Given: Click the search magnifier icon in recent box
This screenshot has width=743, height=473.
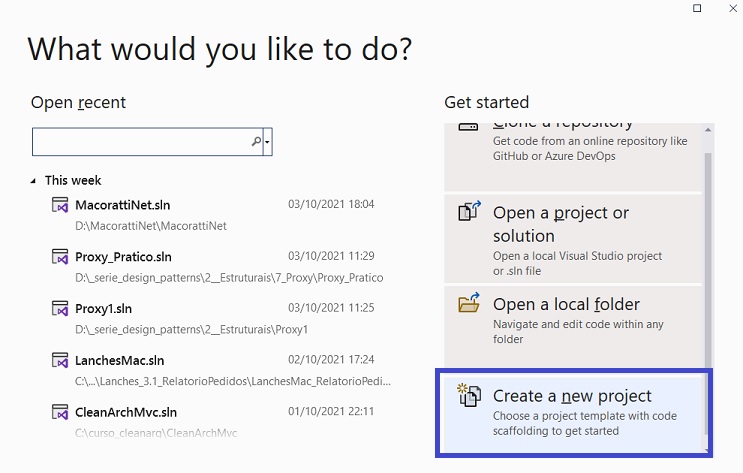Looking at the screenshot, I should (256, 141).
